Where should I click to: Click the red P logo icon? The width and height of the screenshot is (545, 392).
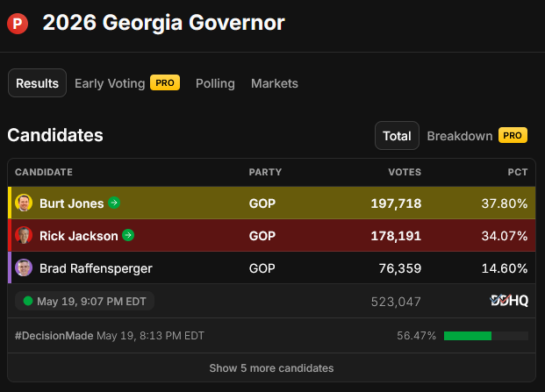[x=18, y=24]
